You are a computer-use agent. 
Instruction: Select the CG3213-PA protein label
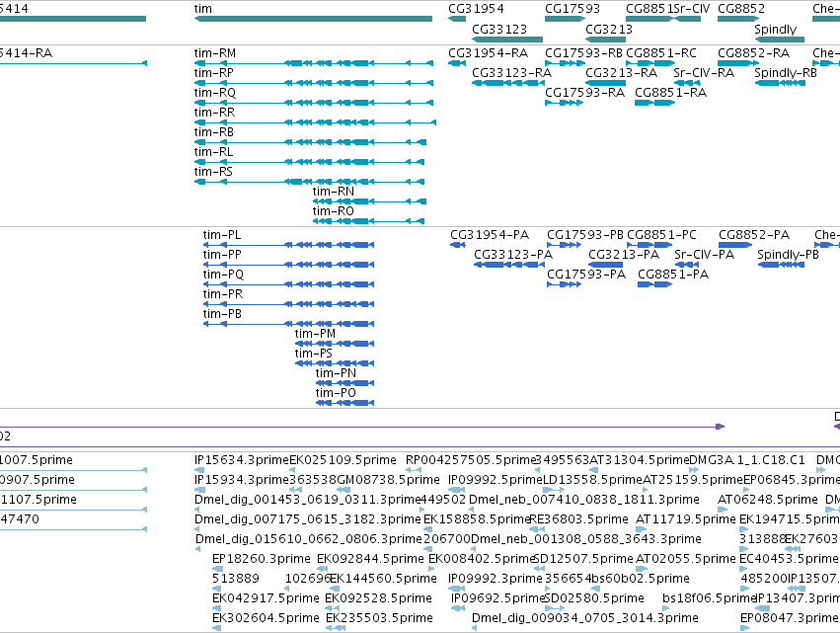click(x=624, y=255)
